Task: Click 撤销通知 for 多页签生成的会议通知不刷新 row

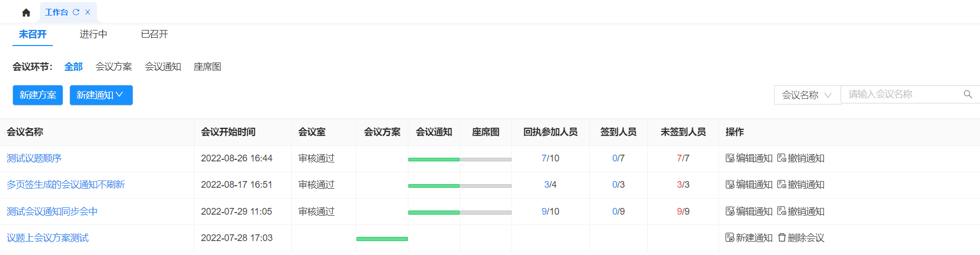Action: click(x=801, y=185)
